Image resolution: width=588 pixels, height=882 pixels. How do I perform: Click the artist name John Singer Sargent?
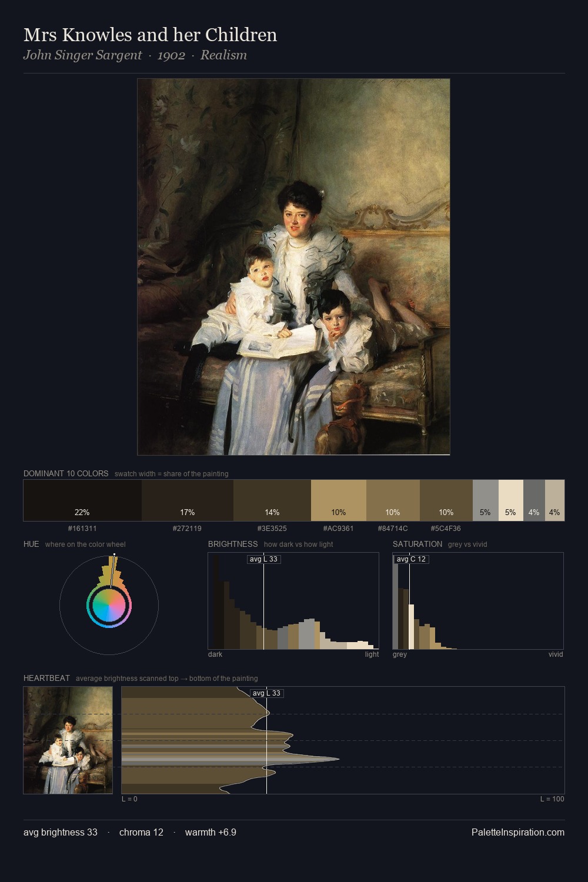(x=83, y=55)
